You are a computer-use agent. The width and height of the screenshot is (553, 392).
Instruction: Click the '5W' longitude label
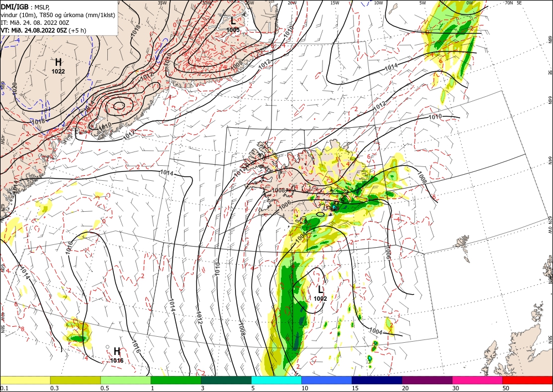[422, 3]
